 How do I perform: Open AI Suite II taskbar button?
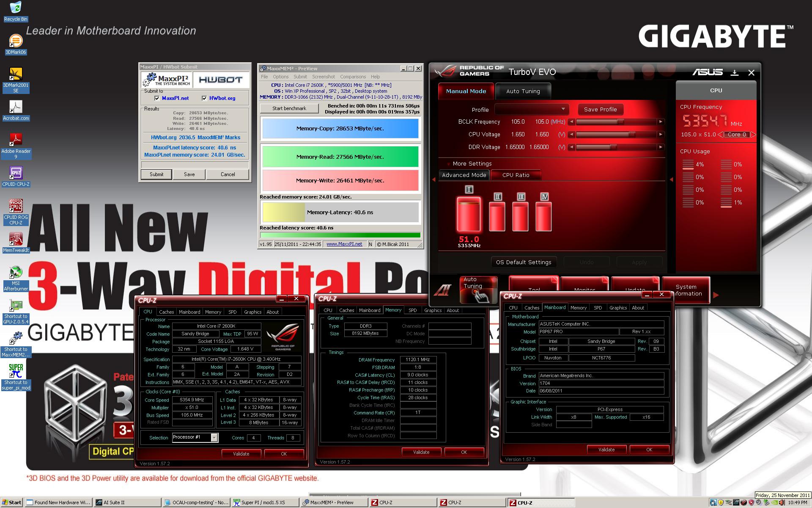tap(127, 502)
